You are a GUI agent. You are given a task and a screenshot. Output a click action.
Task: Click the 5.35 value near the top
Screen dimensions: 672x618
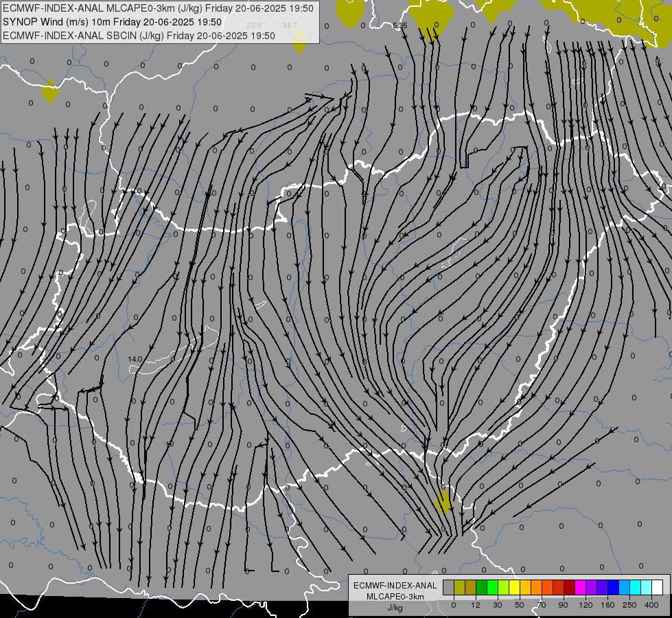pos(400,25)
